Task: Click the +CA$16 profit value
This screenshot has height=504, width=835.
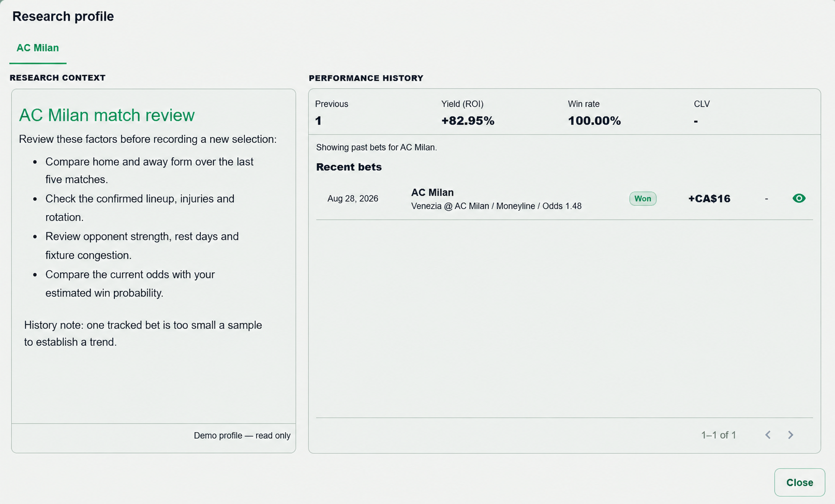Action: (x=709, y=199)
